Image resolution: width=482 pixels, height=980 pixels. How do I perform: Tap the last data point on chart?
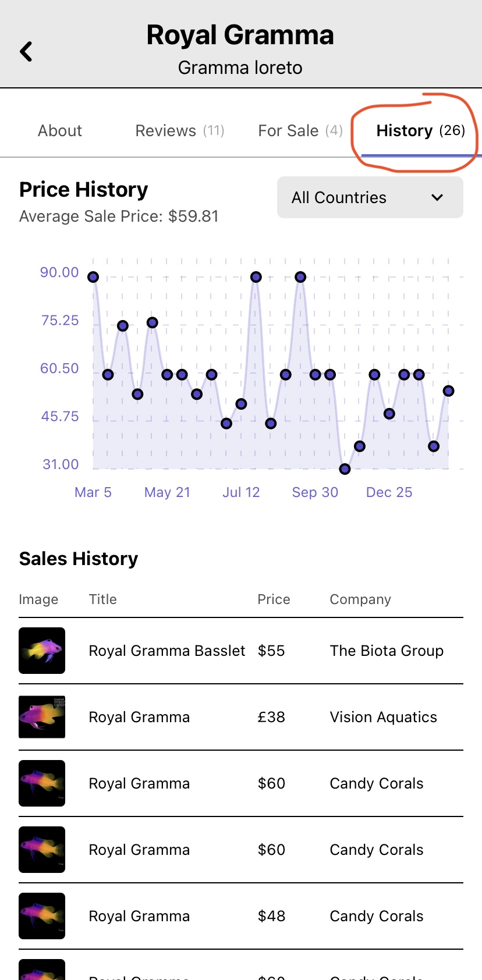coord(448,391)
